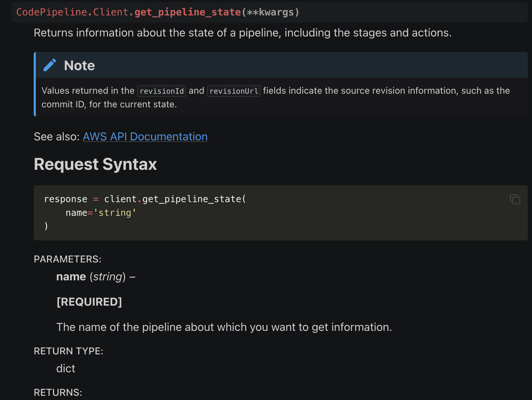
Task: Click the closing parenthesis in code block
Action: click(46, 226)
